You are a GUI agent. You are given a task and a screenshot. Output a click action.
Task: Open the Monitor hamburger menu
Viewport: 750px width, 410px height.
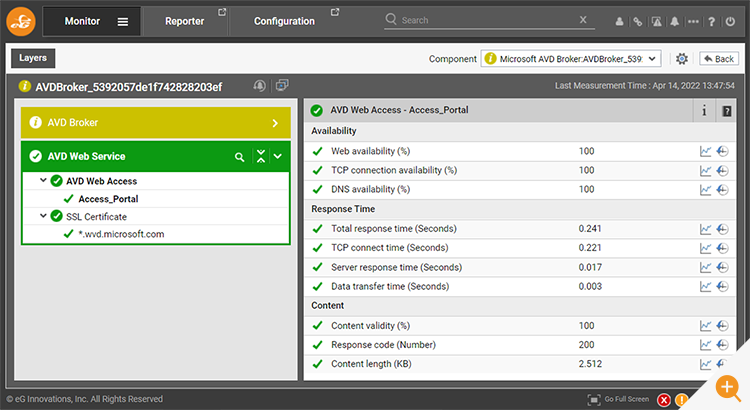(x=123, y=22)
